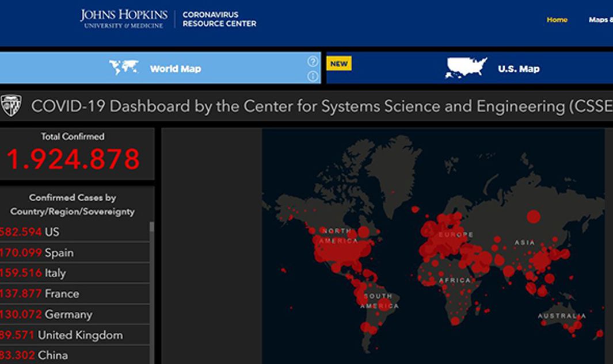This screenshot has height=364, width=613.
Task: Click the question mark help icon
Action: coord(313,62)
